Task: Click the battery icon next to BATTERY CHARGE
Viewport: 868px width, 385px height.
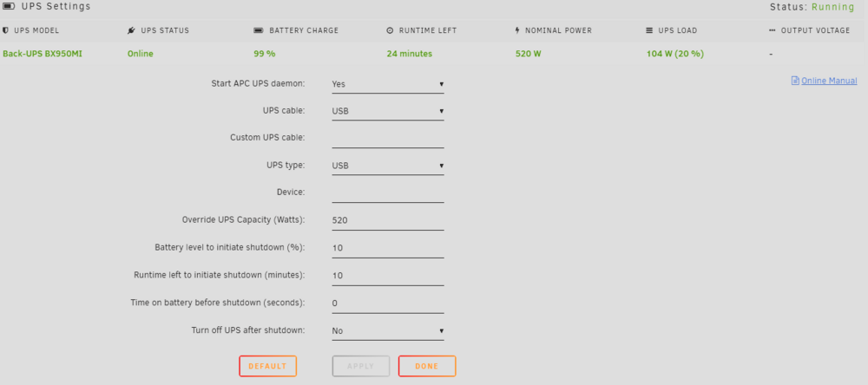Action: [x=259, y=30]
